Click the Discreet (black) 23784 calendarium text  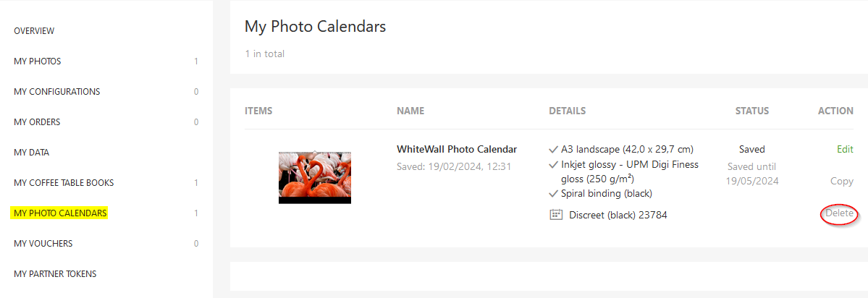tap(618, 216)
